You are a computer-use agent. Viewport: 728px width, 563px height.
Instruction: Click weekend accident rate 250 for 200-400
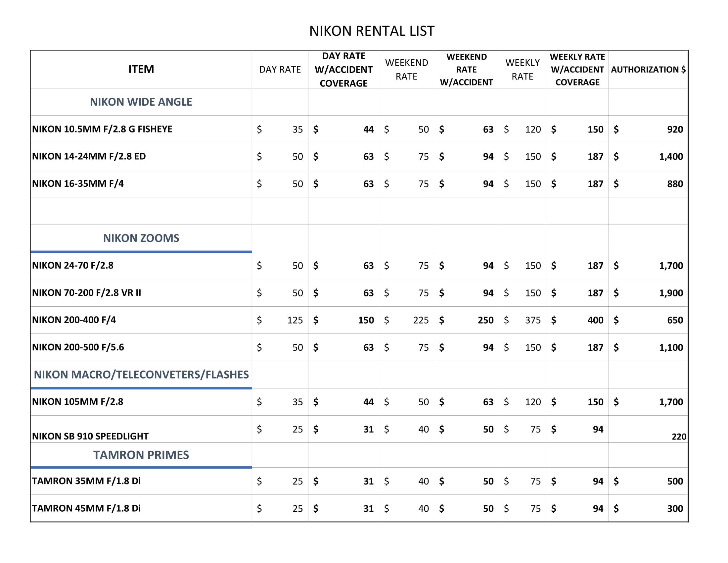coord(485,320)
